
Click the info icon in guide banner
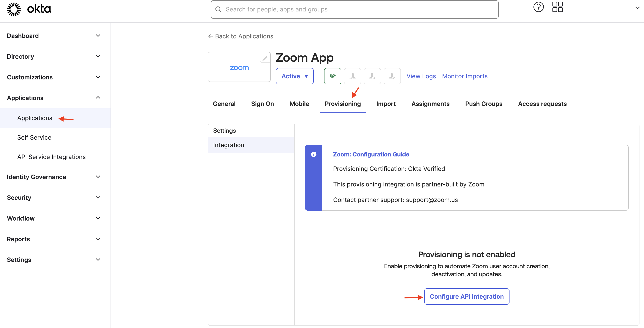coord(313,154)
